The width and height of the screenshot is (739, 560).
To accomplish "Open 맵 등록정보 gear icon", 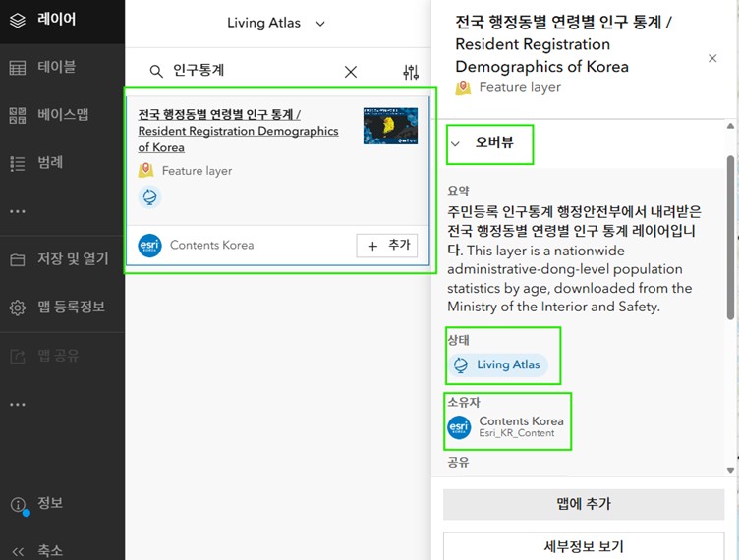I will 18,308.
